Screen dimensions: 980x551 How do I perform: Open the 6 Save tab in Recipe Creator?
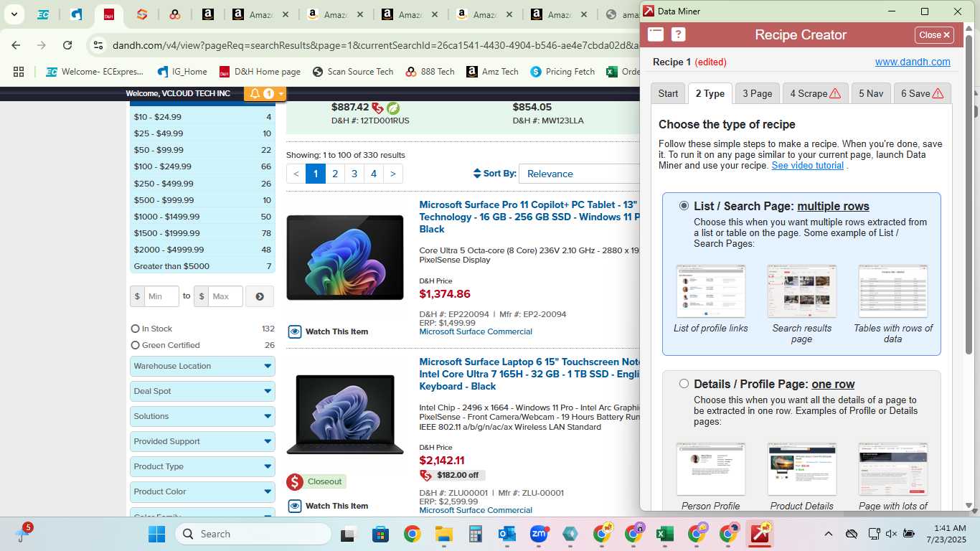(x=922, y=93)
